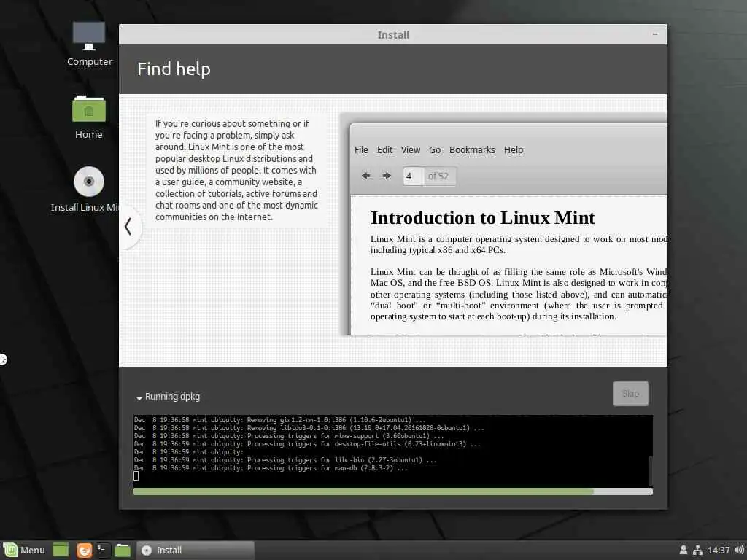Click the terminal line about man-db triggers
747x560 pixels.
(x=271, y=468)
